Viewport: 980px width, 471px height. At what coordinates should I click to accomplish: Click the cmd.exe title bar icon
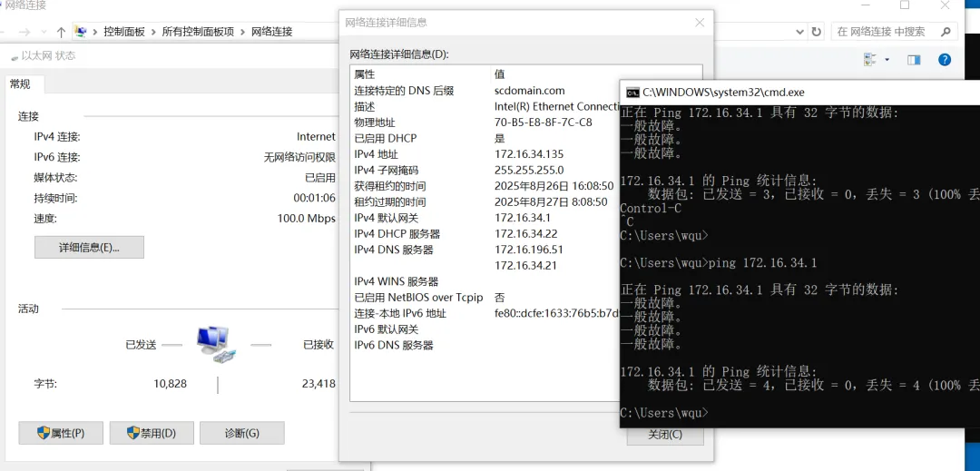tap(632, 93)
